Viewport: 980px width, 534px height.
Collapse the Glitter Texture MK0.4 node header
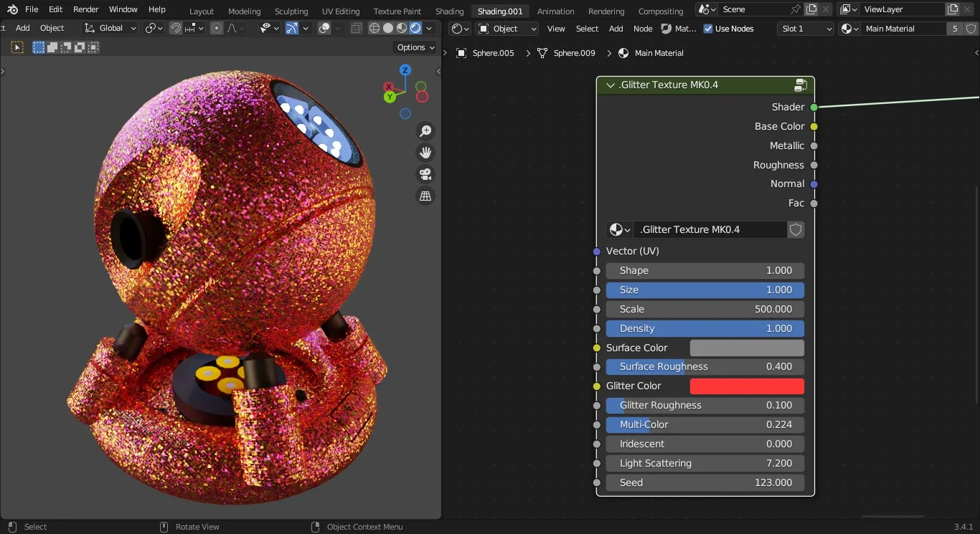click(x=610, y=85)
